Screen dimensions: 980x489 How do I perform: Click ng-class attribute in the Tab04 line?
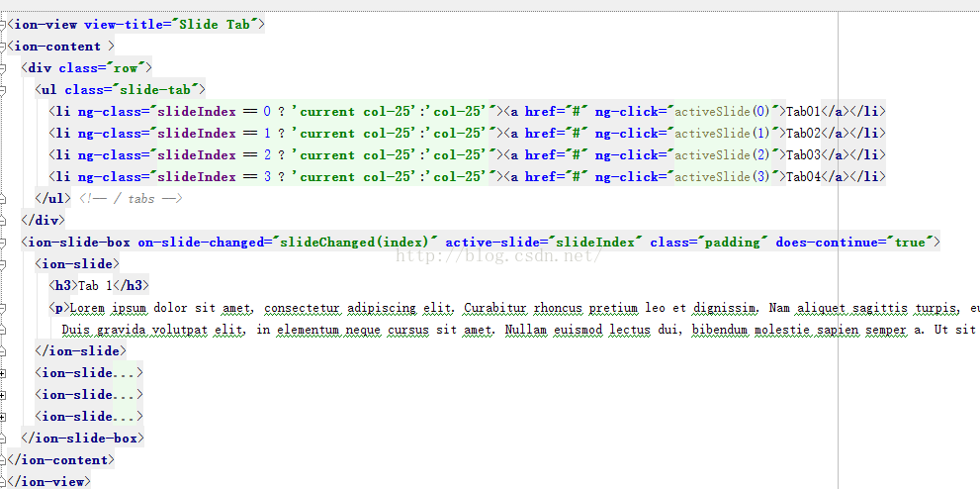pyautogui.click(x=110, y=177)
